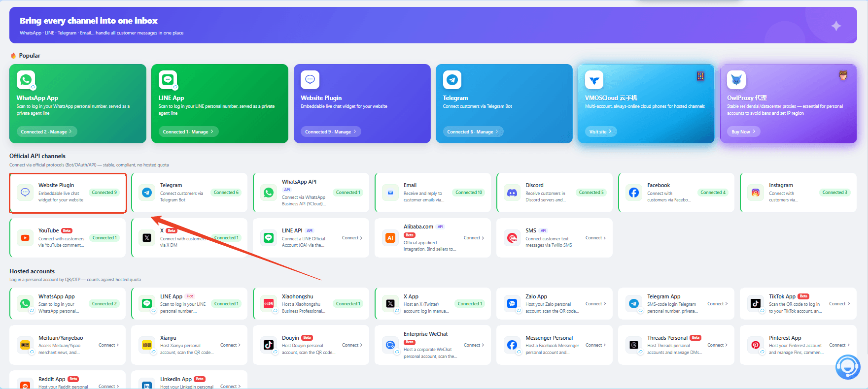Viewport: 868px width, 389px height.
Task: Click Connected 10 badge on Email
Action: pyautogui.click(x=469, y=193)
